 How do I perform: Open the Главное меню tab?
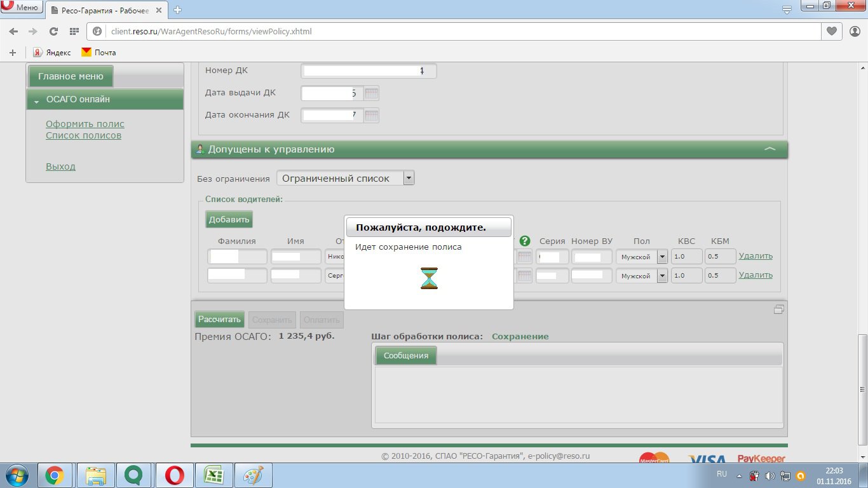click(71, 76)
